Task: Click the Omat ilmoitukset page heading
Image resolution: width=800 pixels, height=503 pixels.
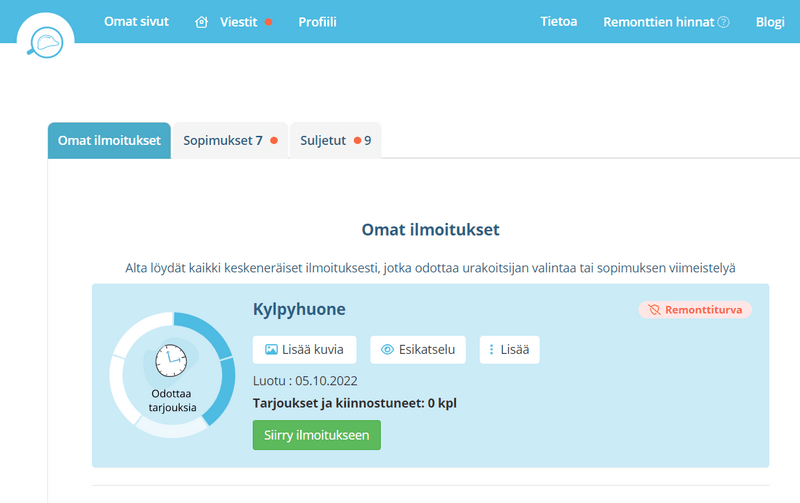Action: 431,230
